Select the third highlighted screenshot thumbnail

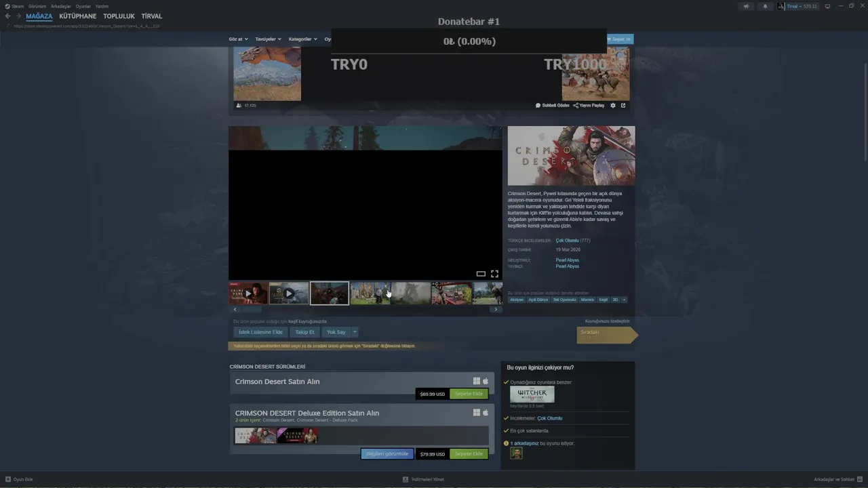pos(330,293)
